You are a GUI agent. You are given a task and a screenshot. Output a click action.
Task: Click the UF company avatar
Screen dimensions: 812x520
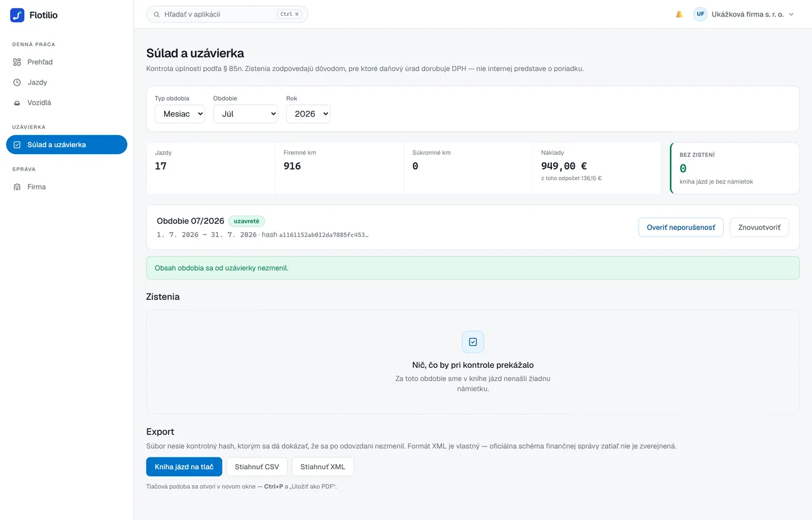point(700,14)
